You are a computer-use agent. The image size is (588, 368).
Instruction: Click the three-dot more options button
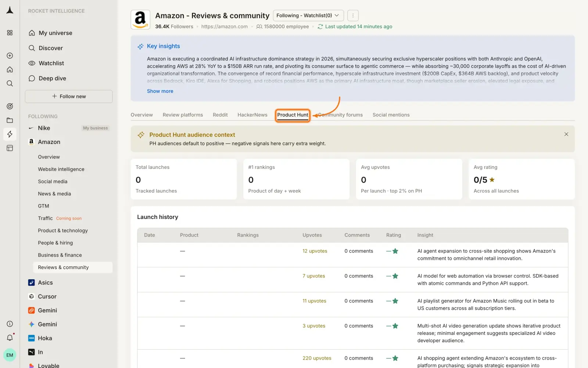(x=353, y=15)
